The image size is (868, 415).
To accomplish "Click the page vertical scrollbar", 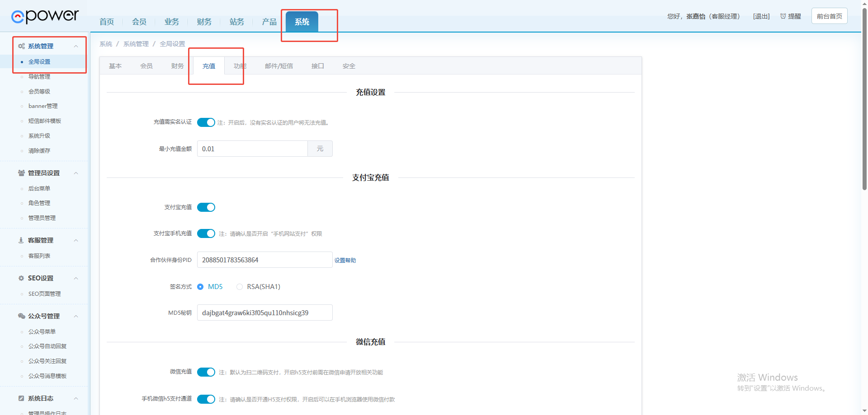I will (865, 99).
